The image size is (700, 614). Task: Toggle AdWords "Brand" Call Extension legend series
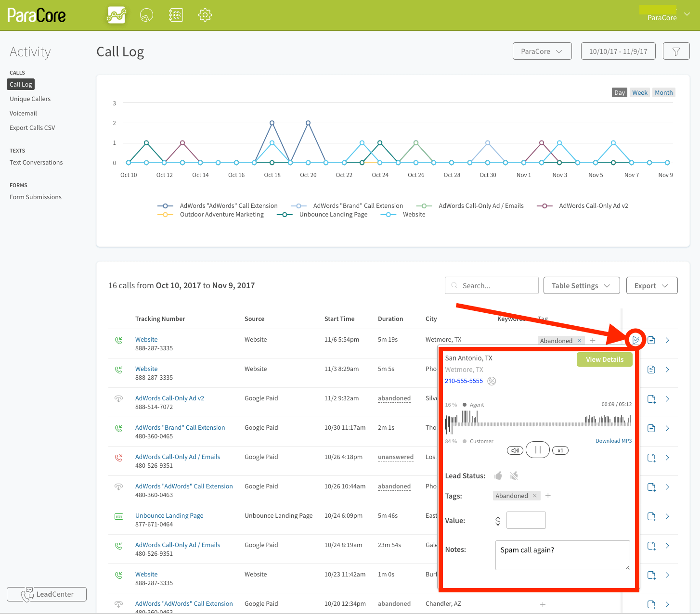point(347,205)
